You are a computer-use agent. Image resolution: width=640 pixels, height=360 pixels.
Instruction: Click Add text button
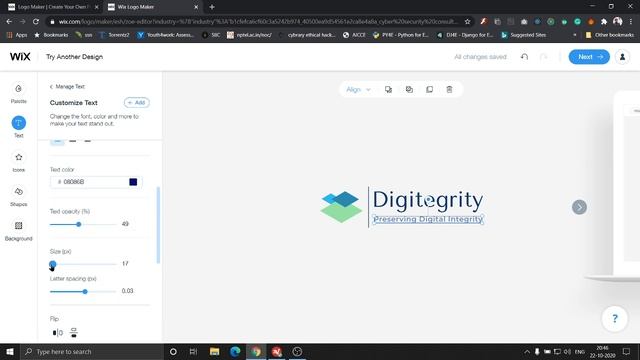137,102
